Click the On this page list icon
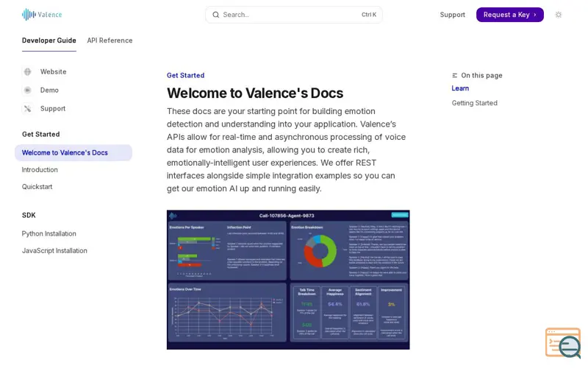Image resolution: width=588 pixels, height=368 pixels. point(454,76)
